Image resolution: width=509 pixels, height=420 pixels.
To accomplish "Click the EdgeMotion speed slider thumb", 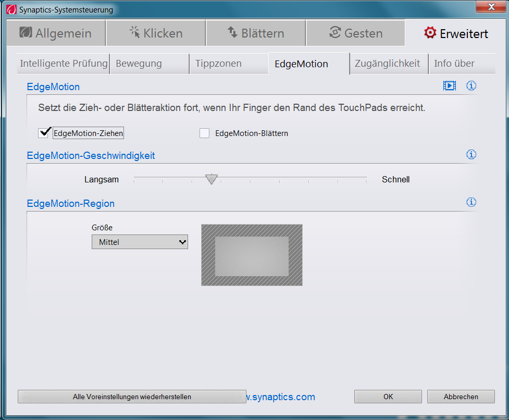I will click(x=212, y=179).
